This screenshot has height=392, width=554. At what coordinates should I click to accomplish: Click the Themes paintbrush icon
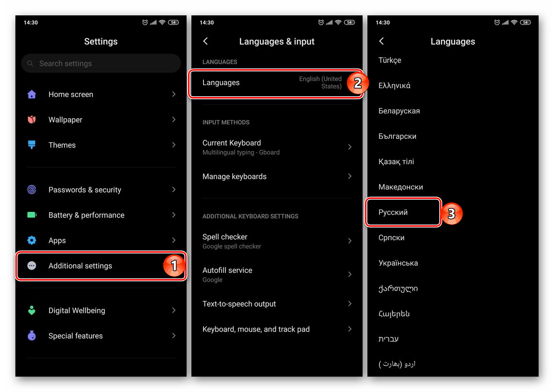click(32, 145)
